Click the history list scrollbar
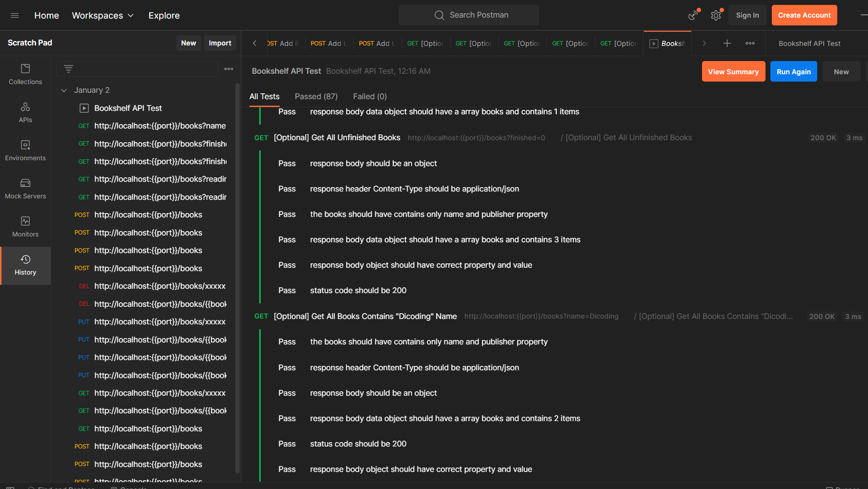The width and height of the screenshot is (868, 489). tap(238, 278)
